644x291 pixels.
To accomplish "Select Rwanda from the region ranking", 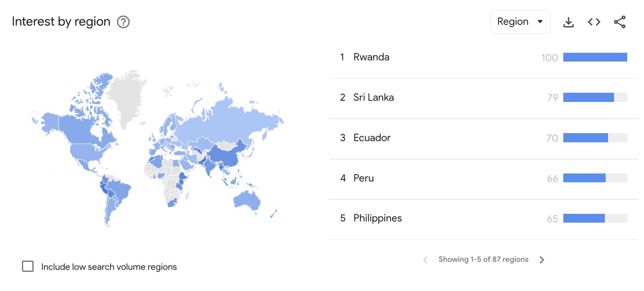I will 371,57.
